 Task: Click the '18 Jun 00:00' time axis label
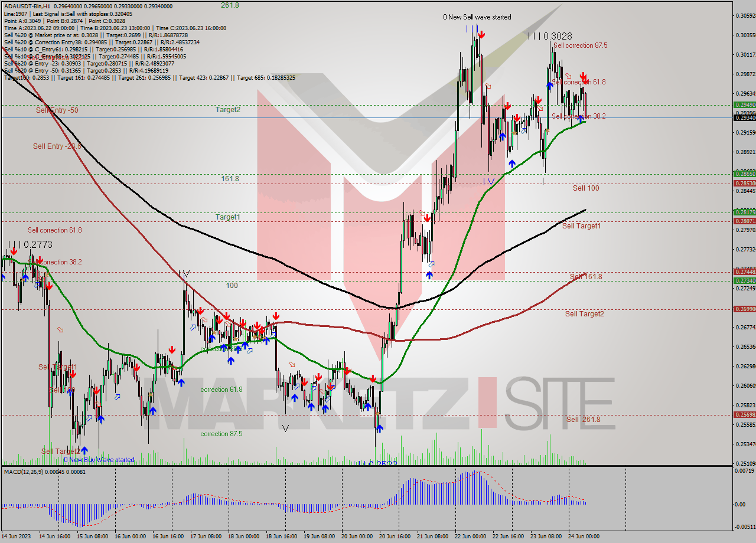(243, 536)
